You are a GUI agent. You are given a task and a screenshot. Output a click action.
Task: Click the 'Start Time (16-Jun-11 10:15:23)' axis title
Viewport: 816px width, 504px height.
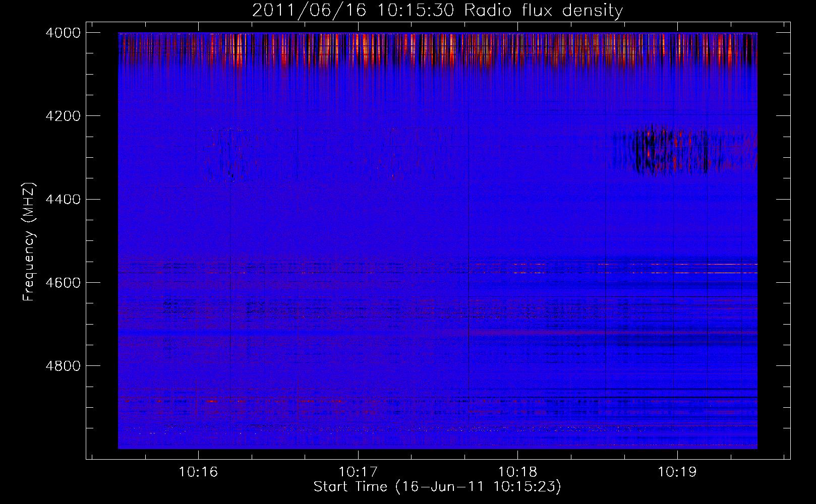(437, 487)
